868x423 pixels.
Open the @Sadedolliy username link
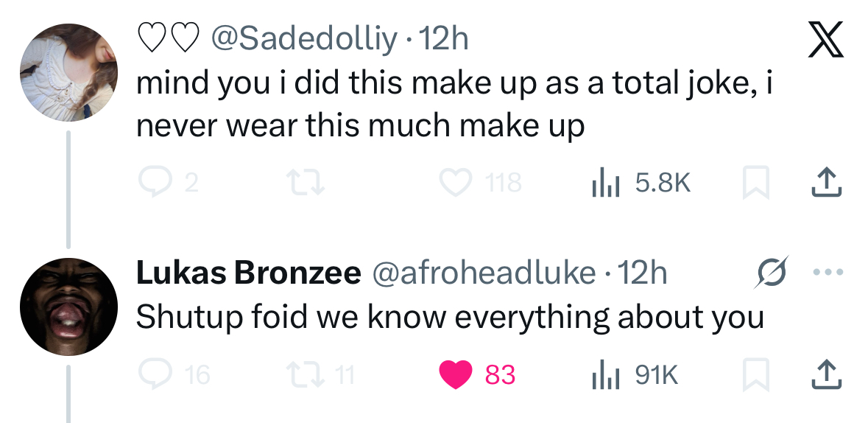coord(303,38)
